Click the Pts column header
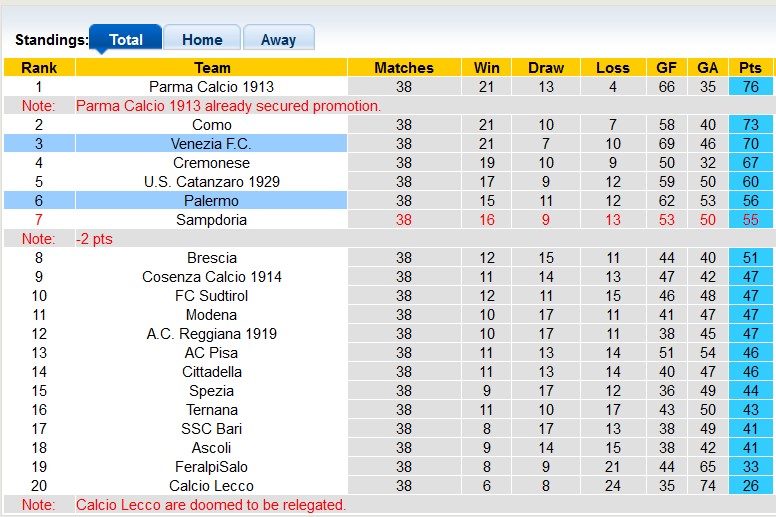 (750, 68)
